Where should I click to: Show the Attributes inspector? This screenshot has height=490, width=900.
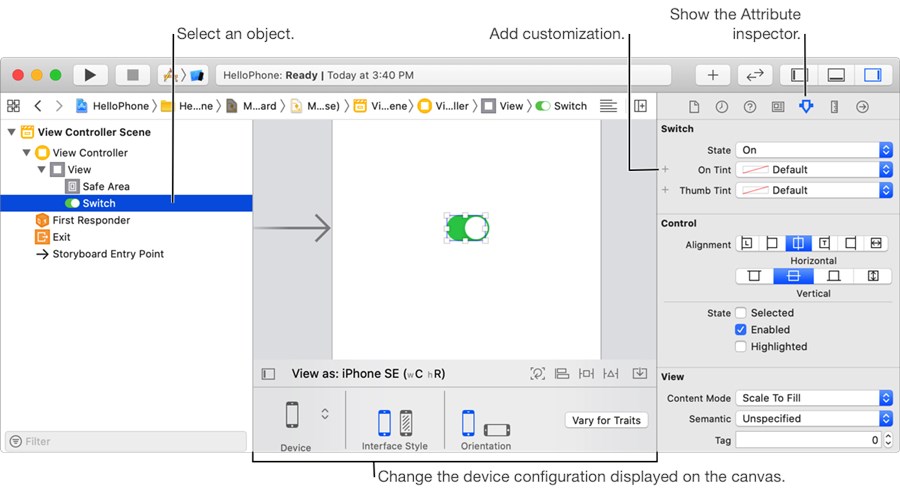(806, 107)
